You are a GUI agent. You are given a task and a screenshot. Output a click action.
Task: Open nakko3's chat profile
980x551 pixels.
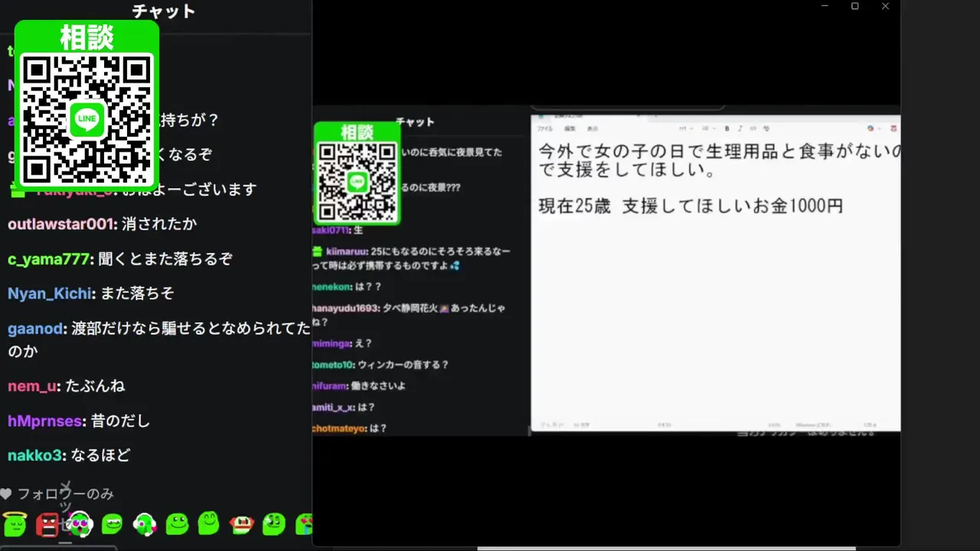[35, 455]
